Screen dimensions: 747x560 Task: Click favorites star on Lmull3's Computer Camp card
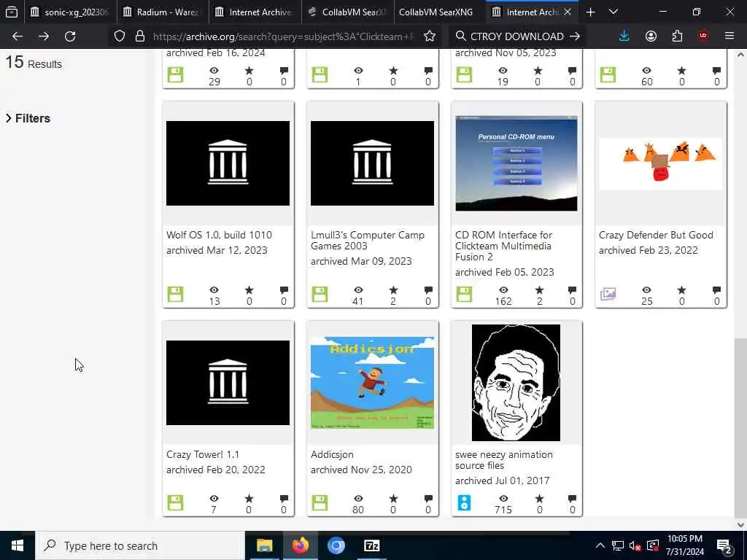pos(393,290)
